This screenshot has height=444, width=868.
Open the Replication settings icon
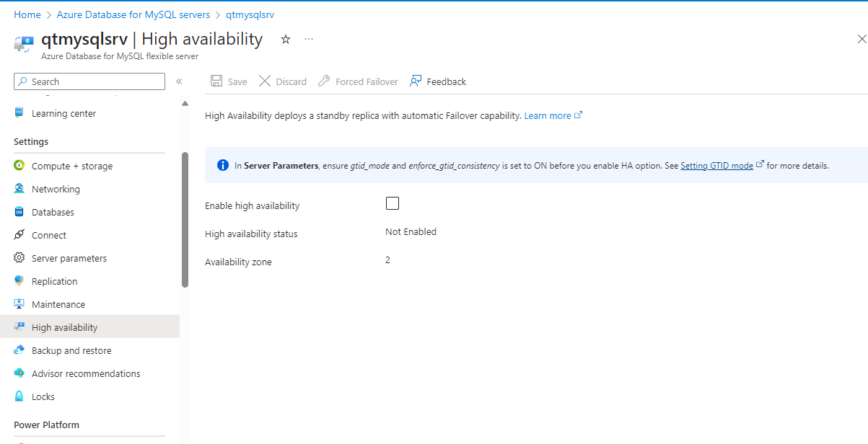19,280
